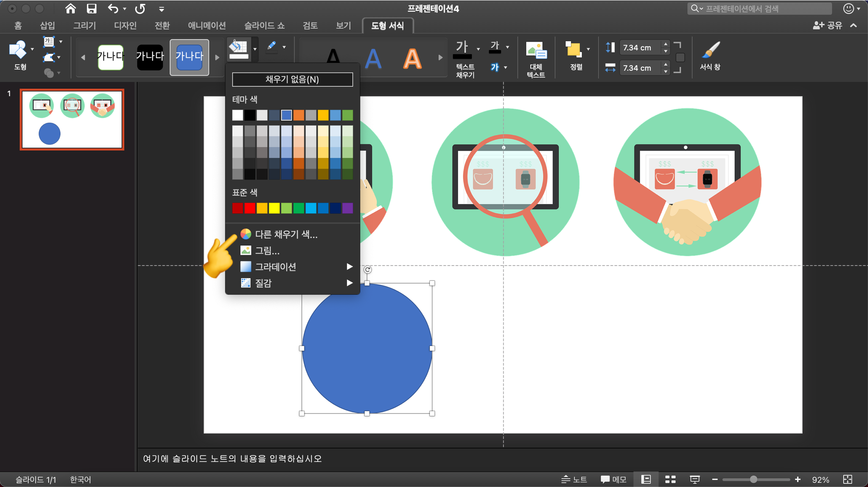Toggle the lock aspect ratio checkbox

point(680,58)
